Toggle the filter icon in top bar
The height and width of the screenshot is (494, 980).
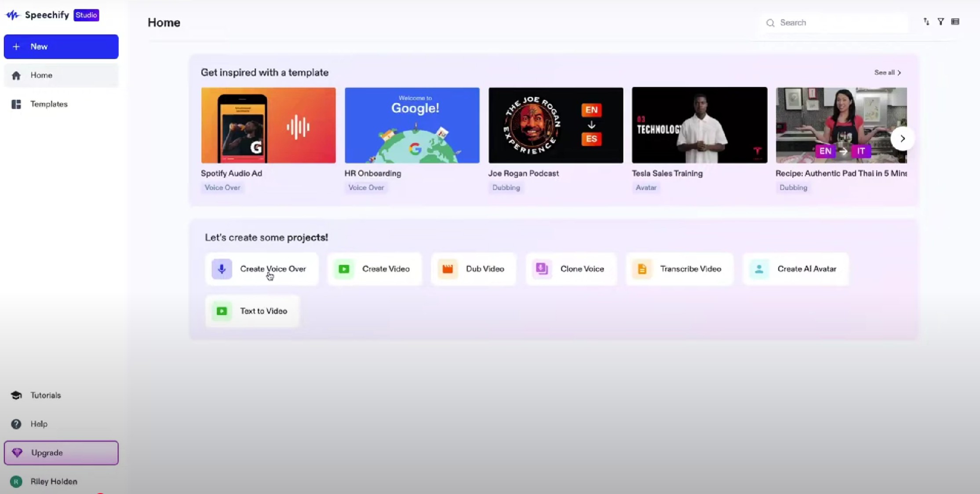click(x=940, y=22)
